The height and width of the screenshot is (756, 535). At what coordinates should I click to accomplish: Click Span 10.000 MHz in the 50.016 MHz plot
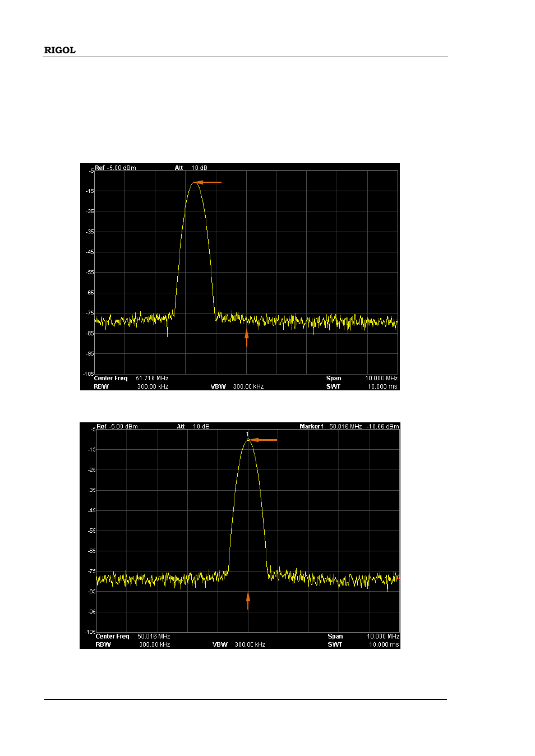[363, 637]
